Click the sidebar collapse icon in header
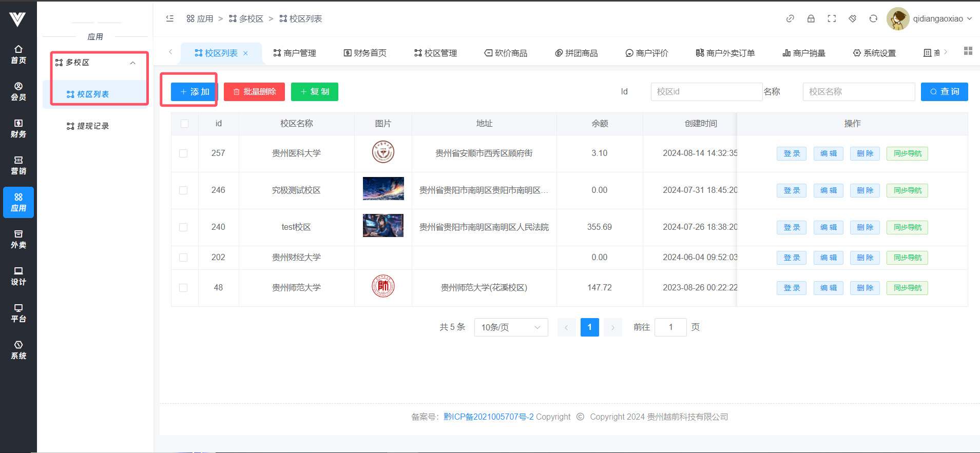The image size is (980, 453). [170, 18]
